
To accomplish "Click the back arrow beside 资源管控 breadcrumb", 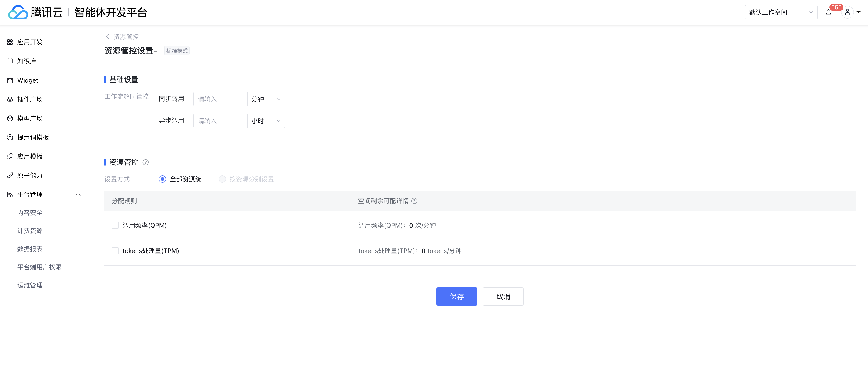I will (108, 37).
